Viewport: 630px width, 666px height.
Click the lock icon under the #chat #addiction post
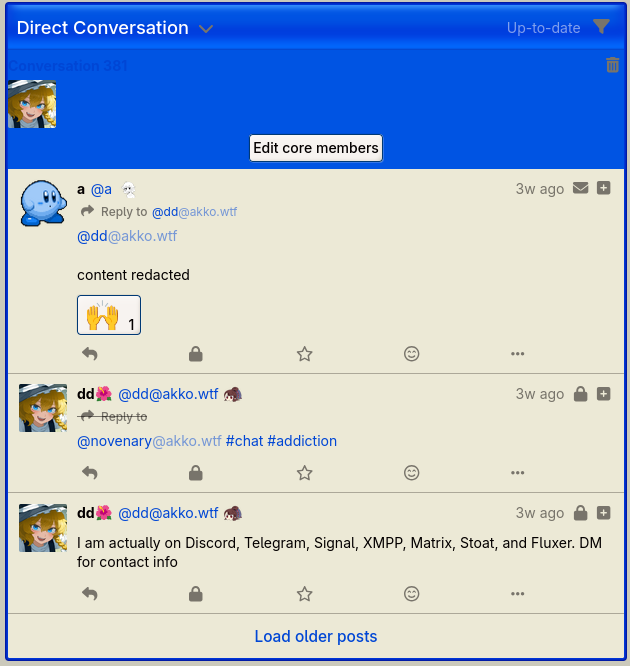[195, 473]
